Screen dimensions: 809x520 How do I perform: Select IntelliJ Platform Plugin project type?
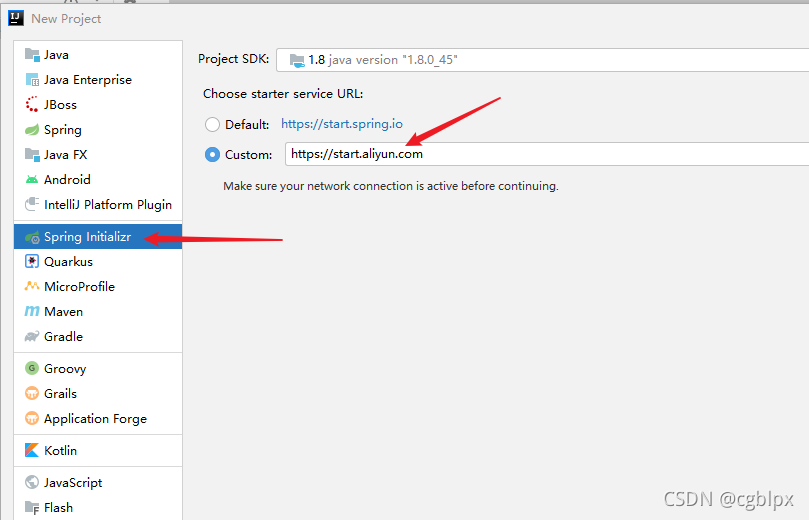point(98,204)
